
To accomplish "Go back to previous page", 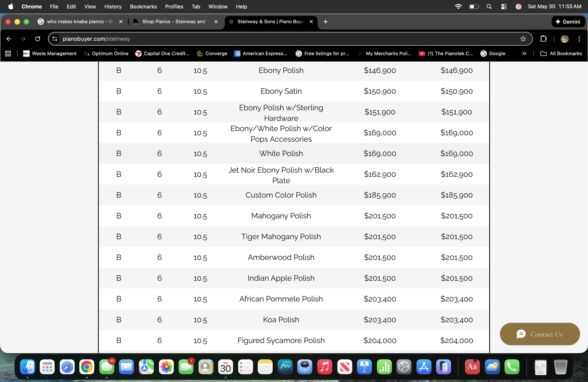I will (9, 39).
